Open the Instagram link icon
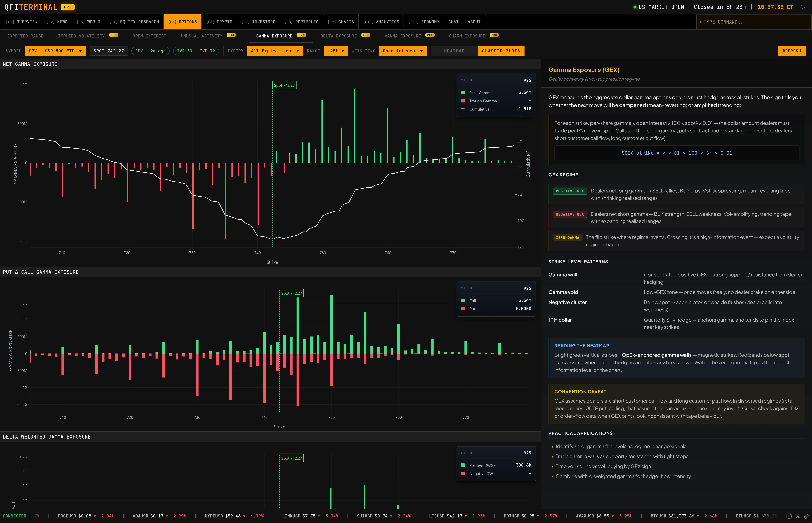This screenshot has height=523, width=812. pos(789,516)
